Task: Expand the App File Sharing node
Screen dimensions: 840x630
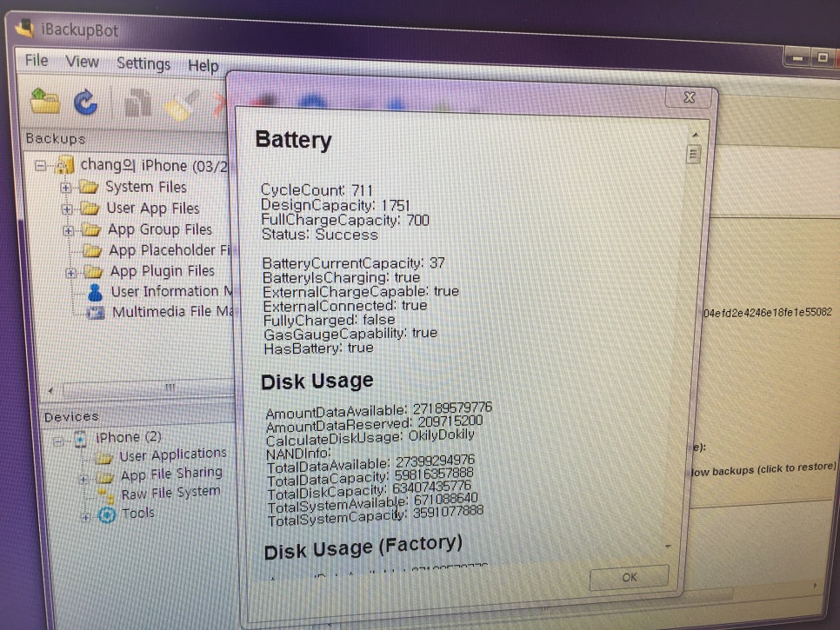Action: click(83, 479)
